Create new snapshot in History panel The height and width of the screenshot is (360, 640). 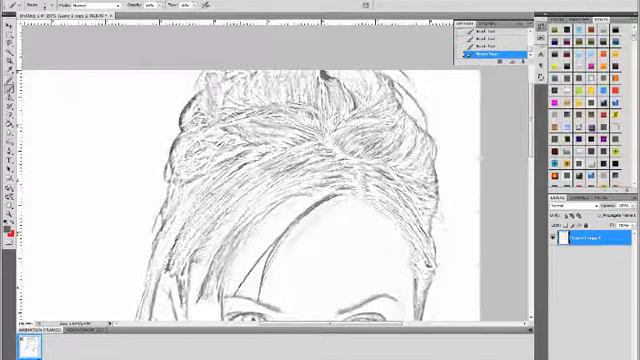point(512,62)
